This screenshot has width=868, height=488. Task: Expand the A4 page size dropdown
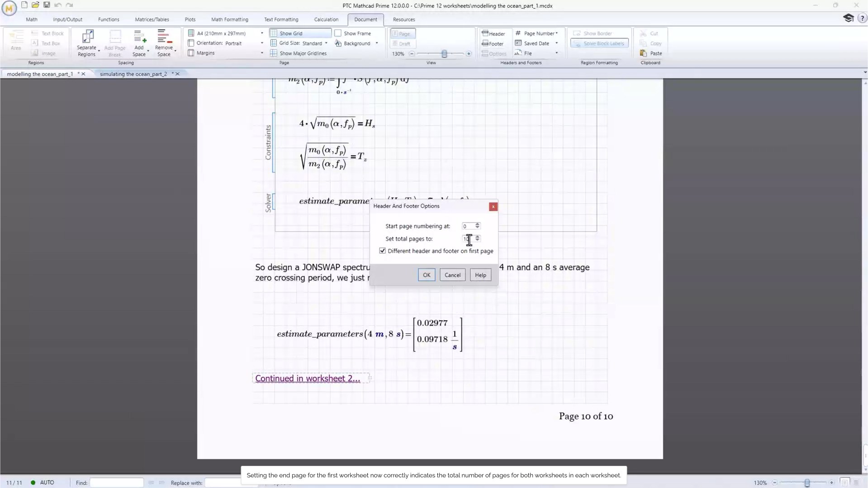click(x=261, y=33)
